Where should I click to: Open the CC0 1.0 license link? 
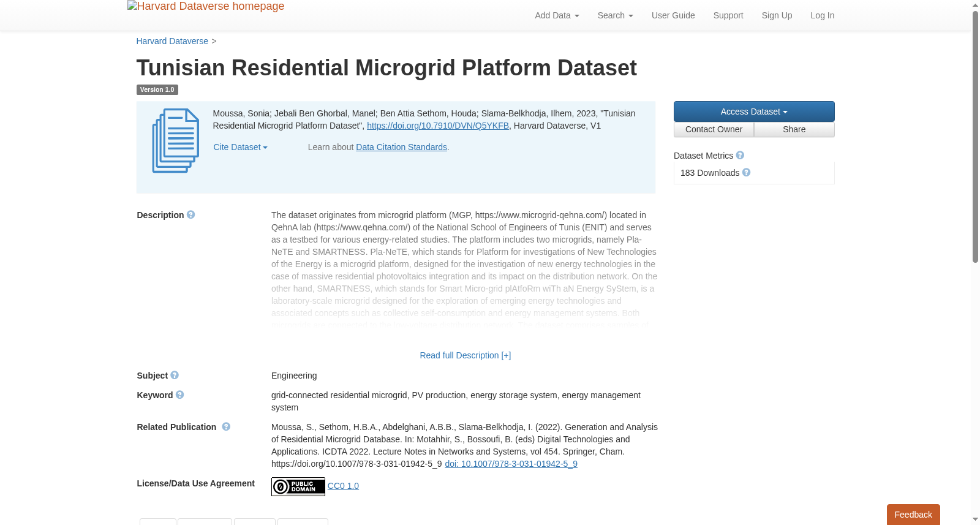343,486
